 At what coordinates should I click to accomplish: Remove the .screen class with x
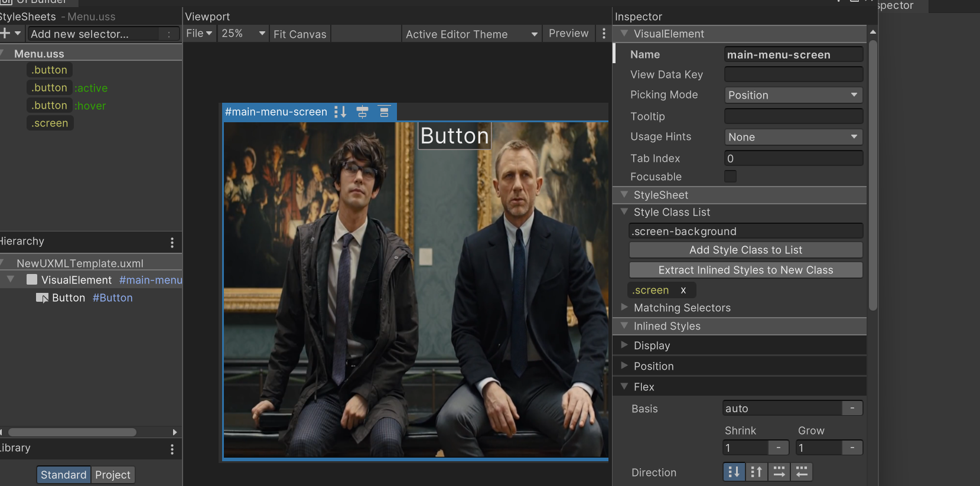(x=683, y=290)
